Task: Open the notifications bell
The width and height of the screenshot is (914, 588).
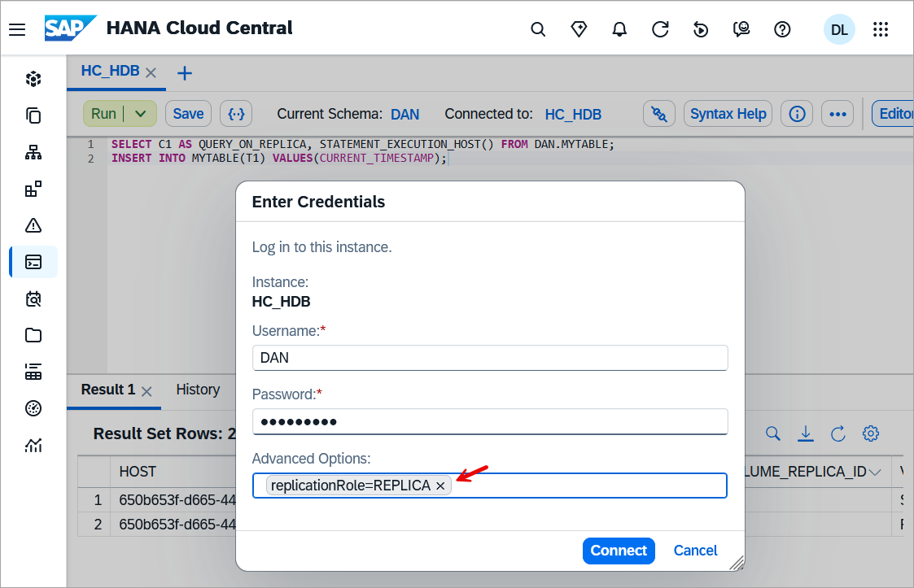Action: pyautogui.click(x=619, y=29)
